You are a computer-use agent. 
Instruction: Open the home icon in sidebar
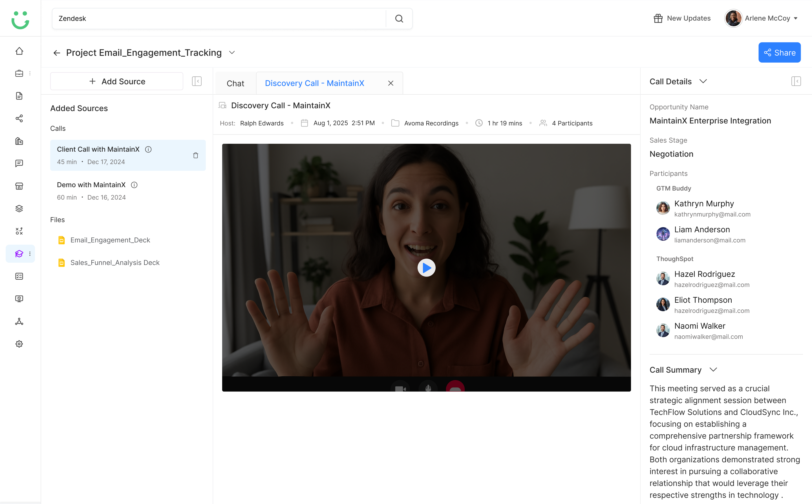19,51
